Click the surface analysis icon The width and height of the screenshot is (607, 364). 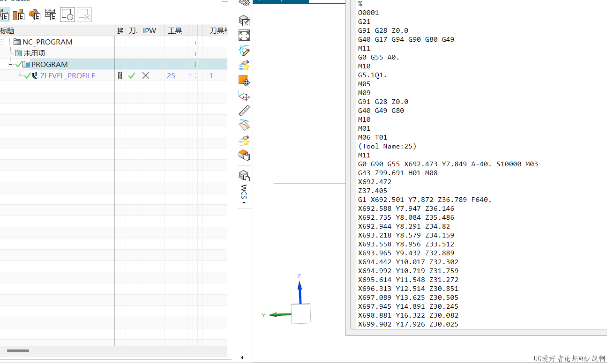click(x=244, y=125)
